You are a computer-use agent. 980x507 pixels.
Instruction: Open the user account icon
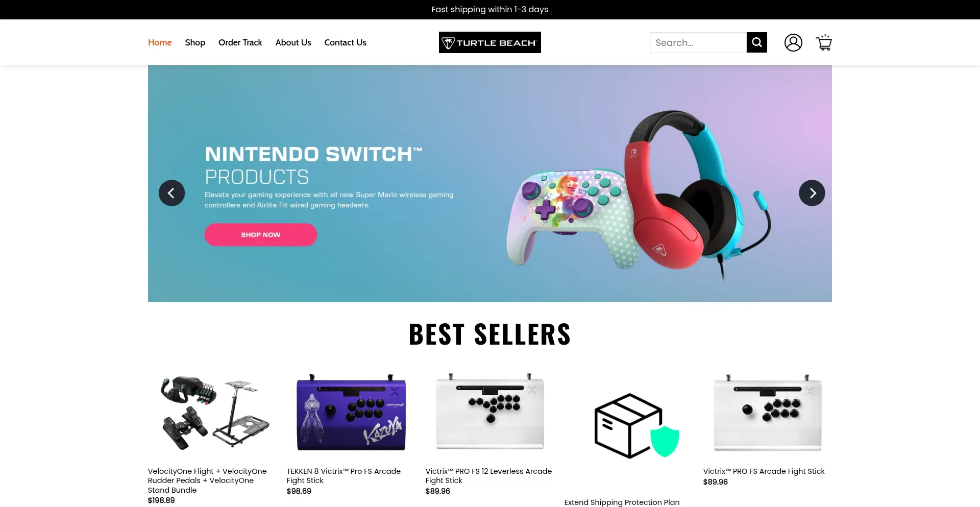point(793,42)
